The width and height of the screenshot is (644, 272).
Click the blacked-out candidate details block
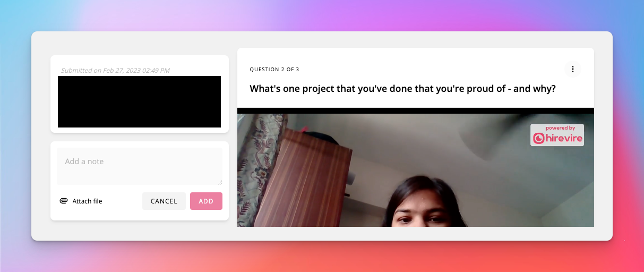[x=139, y=101]
